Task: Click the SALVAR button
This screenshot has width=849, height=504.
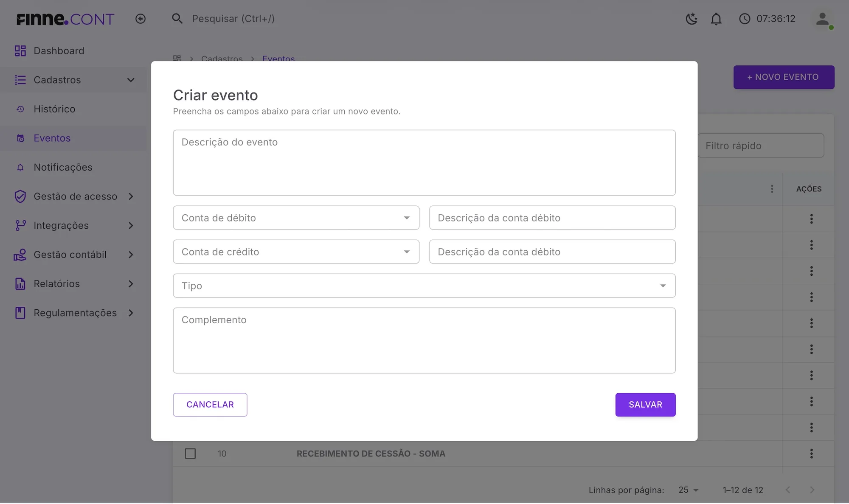Action: [645, 405]
